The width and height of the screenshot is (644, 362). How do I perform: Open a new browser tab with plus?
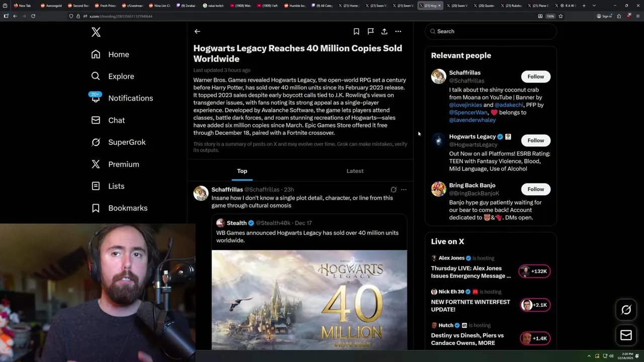(x=584, y=6)
